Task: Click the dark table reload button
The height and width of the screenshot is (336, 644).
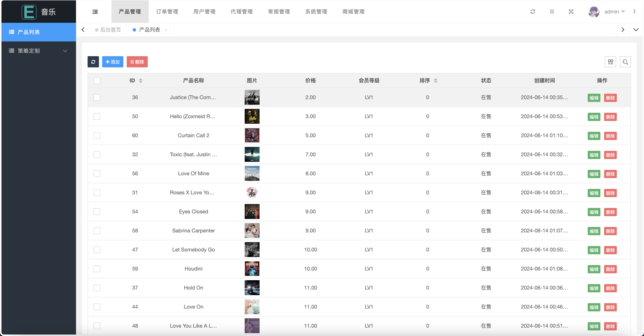Action: coord(93,62)
